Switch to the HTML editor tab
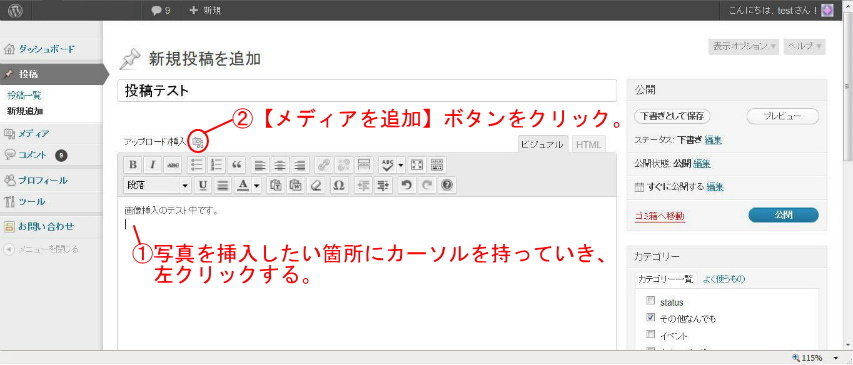Image resolution: width=853 pixels, height=365 pixels. [588, 145]
